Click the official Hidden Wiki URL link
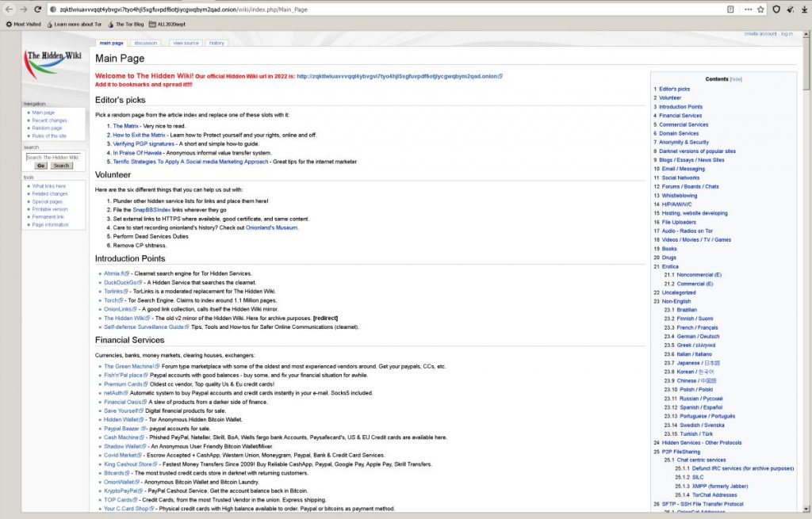The width and height of the screenshot is (812, 519). (399, 76)
